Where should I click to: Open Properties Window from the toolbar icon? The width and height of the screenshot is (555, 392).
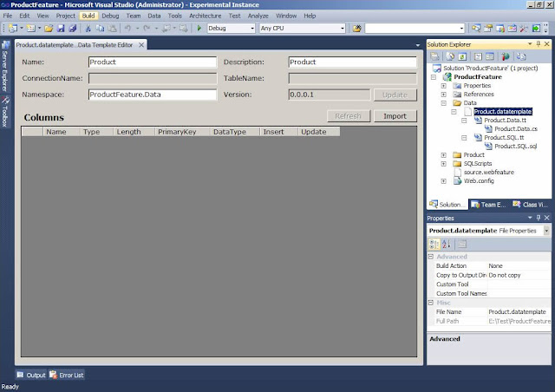pyautogui.click(x=488, y=29)
